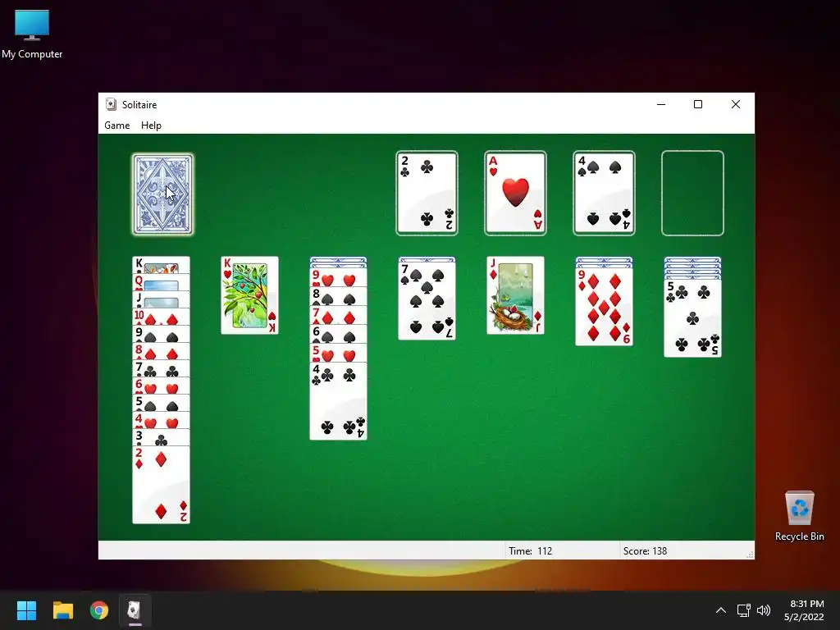Launch Google Chrome from the taskbar

pyautogui.click(x=99, y=610)
